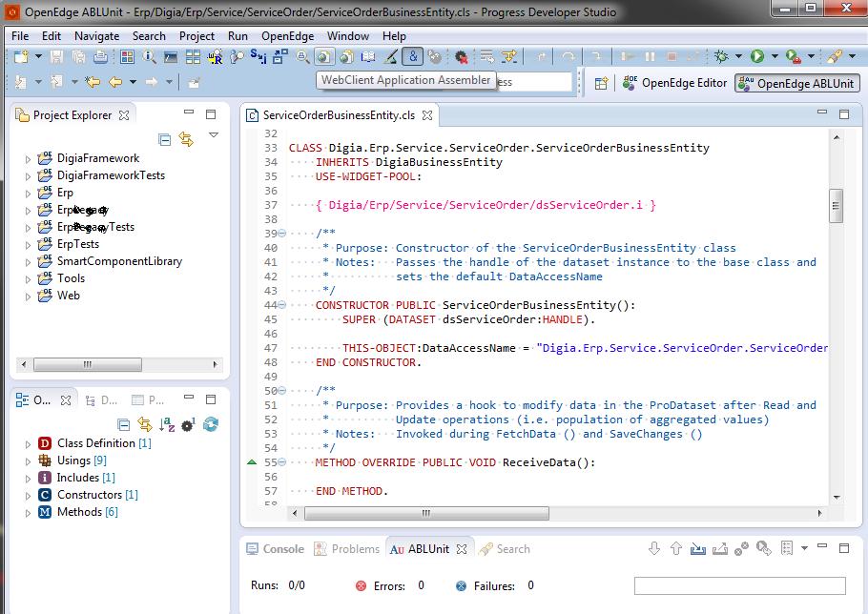
Task: Click the Project Explorer horizontal scrollbar thumb
Action: 88,364
